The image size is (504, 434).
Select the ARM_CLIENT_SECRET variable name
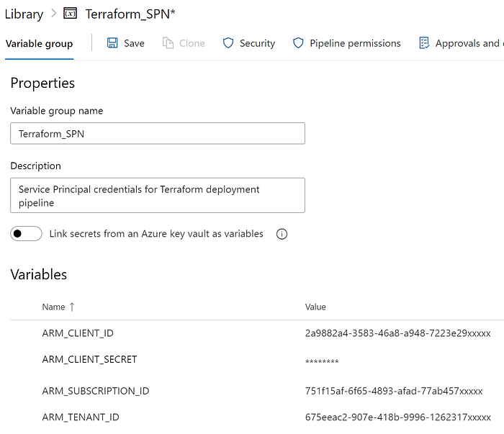coord(89,359)
